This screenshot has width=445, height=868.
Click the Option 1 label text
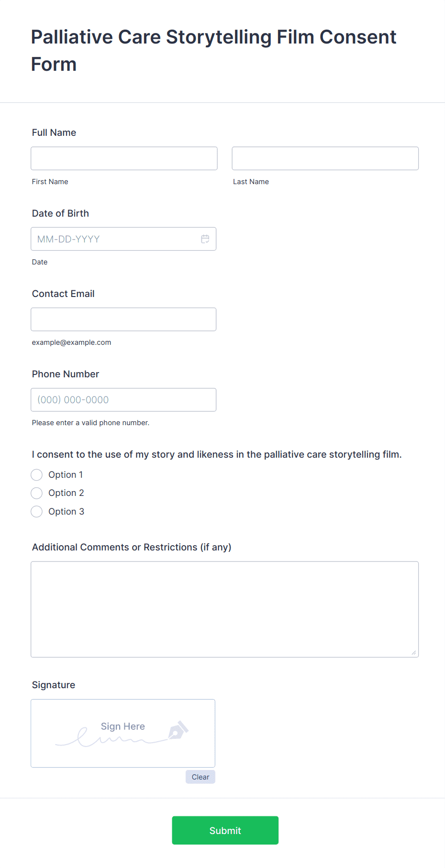click(66, 475)
